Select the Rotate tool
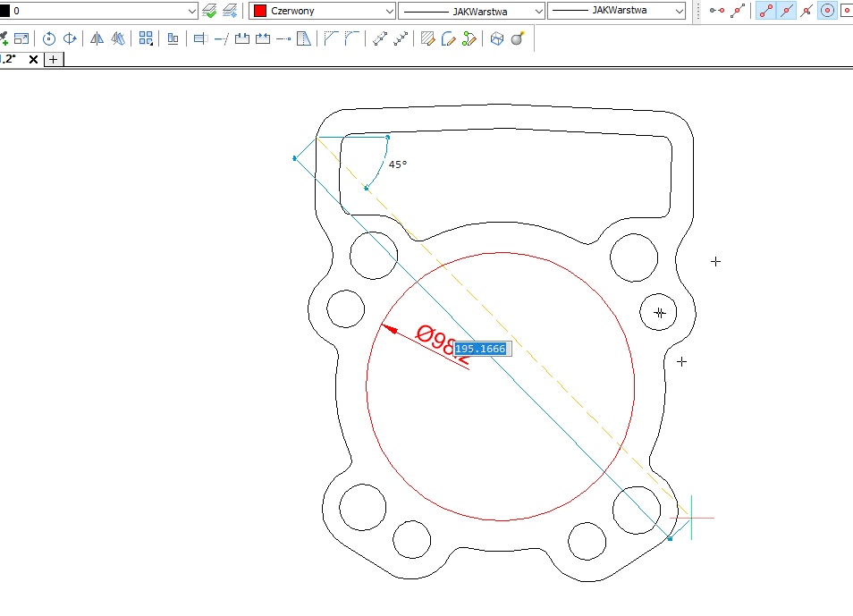853x616 pixels. (x=49, y=39)
